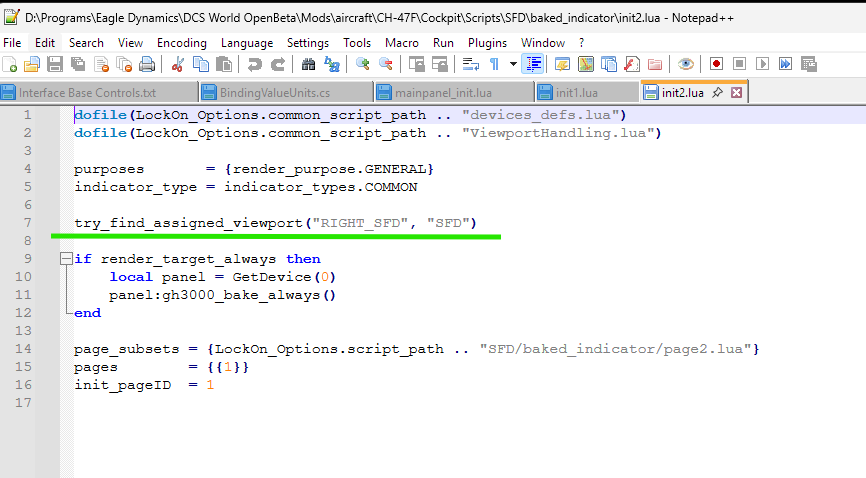Start macro recording

716,64
